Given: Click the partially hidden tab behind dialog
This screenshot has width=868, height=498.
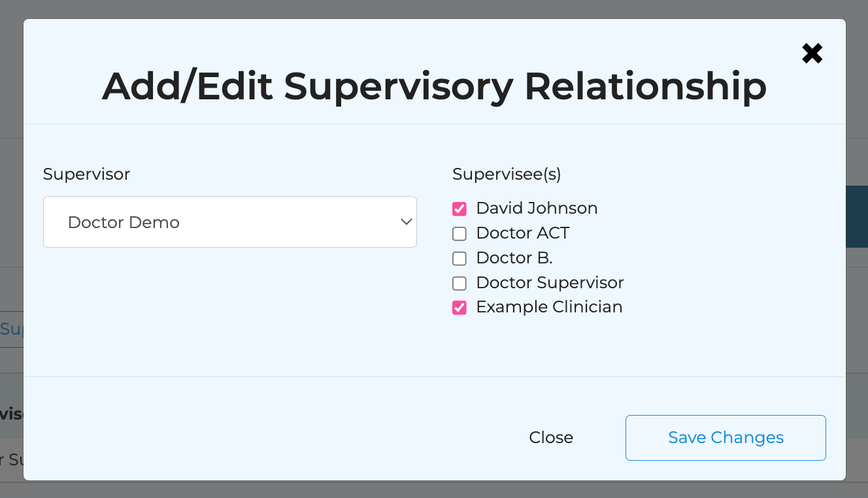Looking at the screenshot, I should (x=11, y=329).
